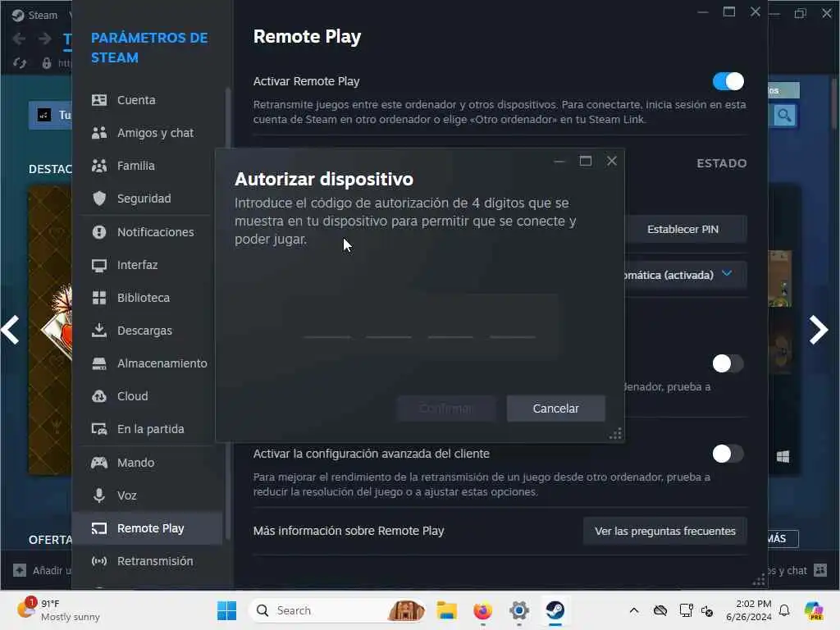This screenshot has height=630, width=840.
Task: Click the store carousel next arrow
Action: coord(818,330)
